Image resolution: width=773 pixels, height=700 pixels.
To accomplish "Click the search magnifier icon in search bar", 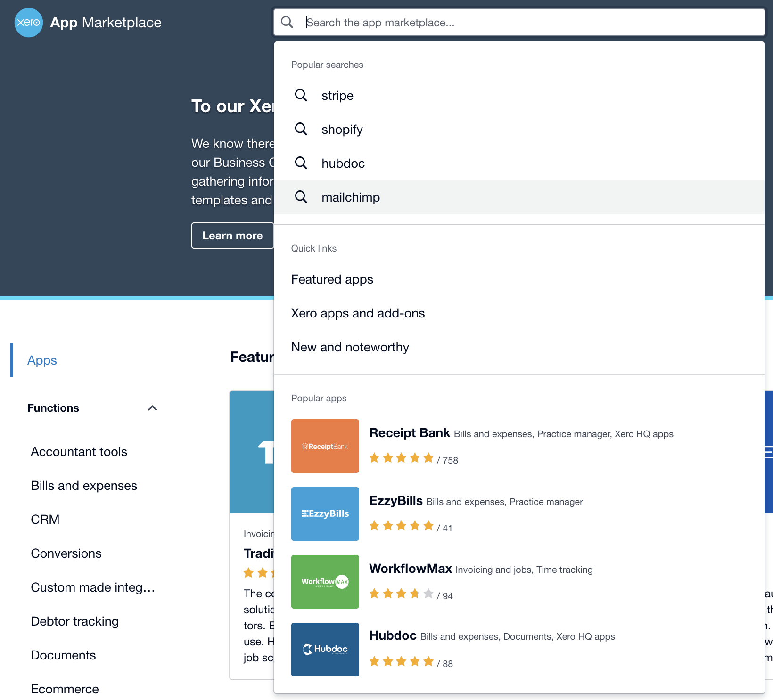I will (x=287, y=22).
